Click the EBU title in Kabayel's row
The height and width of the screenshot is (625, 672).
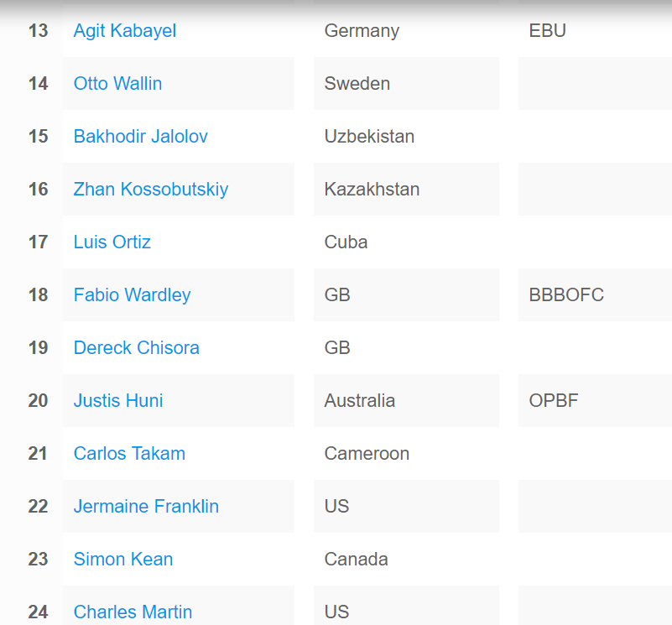[x=547, y=31]
